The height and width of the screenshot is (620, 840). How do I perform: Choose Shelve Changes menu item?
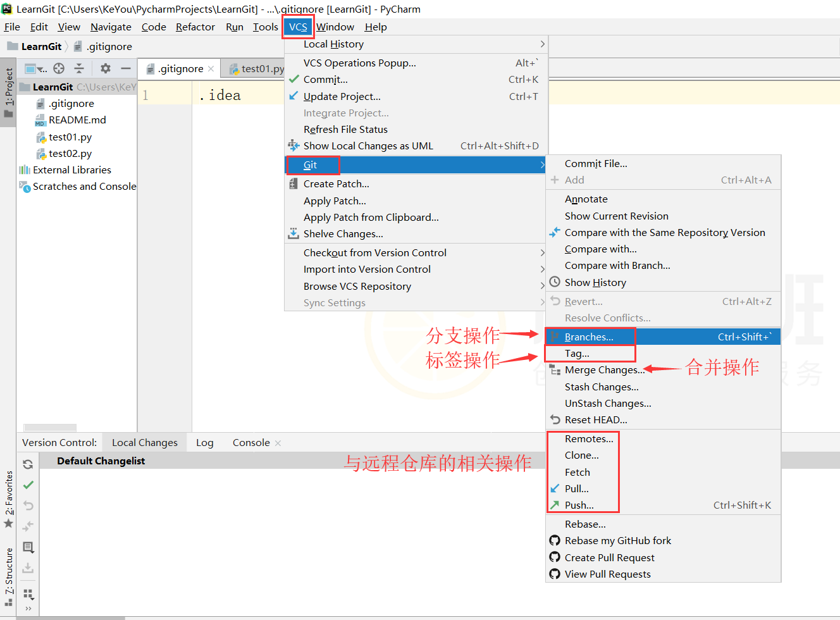click(416, 234)
